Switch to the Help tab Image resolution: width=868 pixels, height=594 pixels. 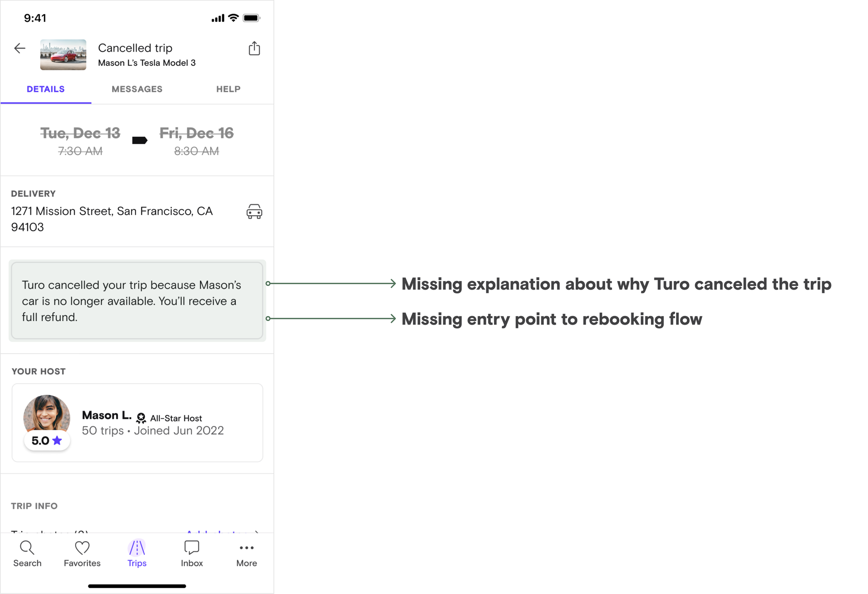click(x=228, y=89)
